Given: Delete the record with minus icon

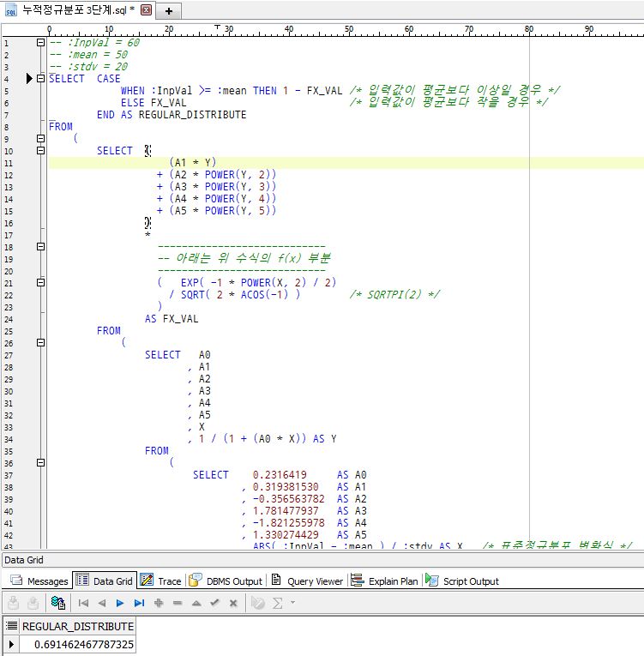Looking at the screenshot, I should pos(178,603).
